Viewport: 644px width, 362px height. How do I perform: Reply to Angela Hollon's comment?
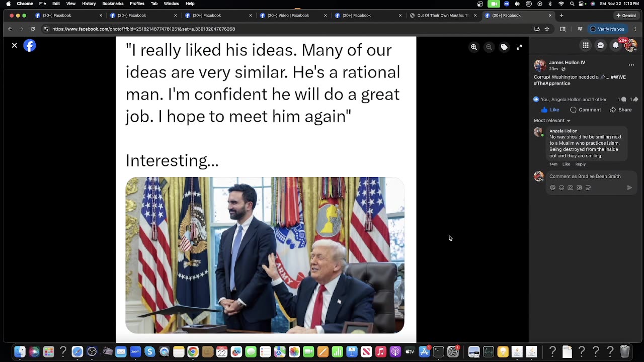click(580, 164)
